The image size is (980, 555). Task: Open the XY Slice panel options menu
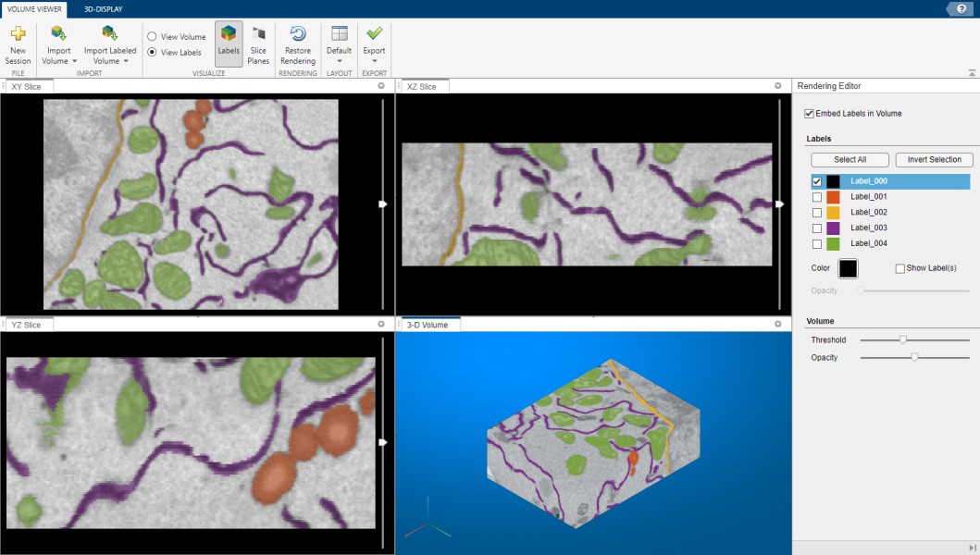[x=381, y=86]
